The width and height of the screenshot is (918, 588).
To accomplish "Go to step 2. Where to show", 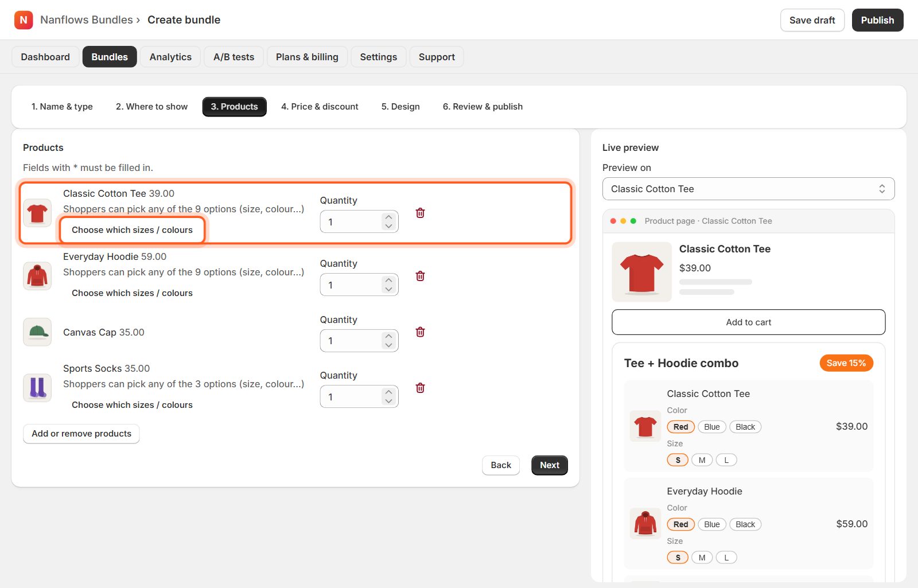I will [x=151, y=107].
